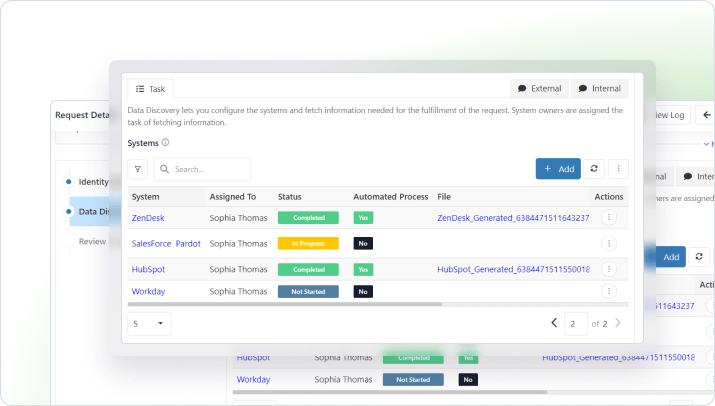Sort by the Status column header
715x406 pixels.
click(290, 197)
